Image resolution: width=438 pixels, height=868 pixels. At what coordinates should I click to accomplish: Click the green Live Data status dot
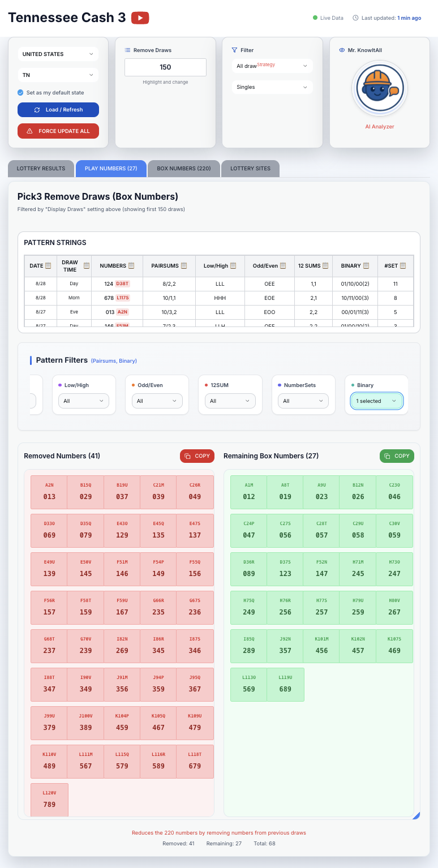point(315,18)
